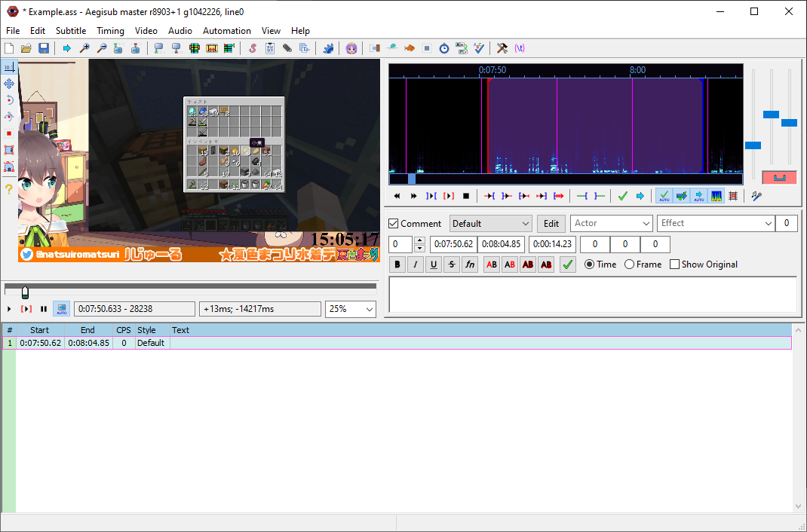Open the Shift Times clock icon
This screenshot has width=807, height=532.
click(444, 48)
